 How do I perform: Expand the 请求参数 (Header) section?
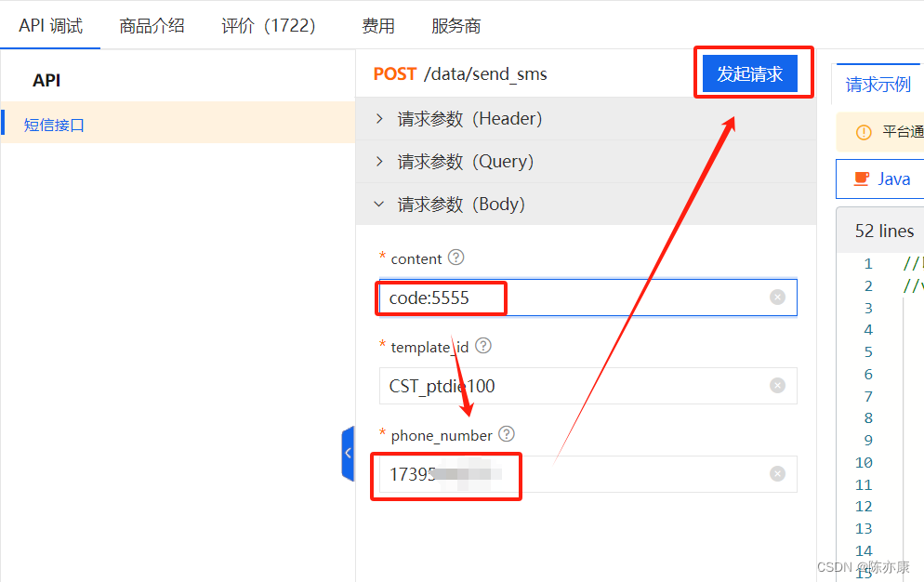click(586, 118)
